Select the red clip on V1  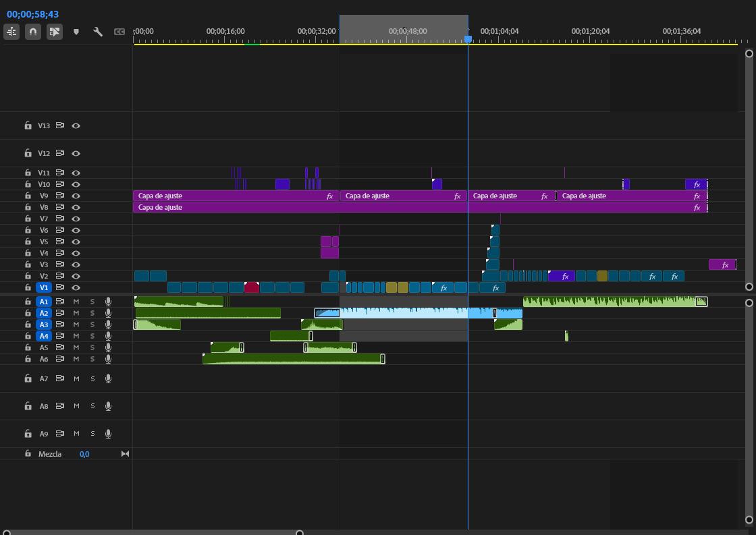point(252,288)
